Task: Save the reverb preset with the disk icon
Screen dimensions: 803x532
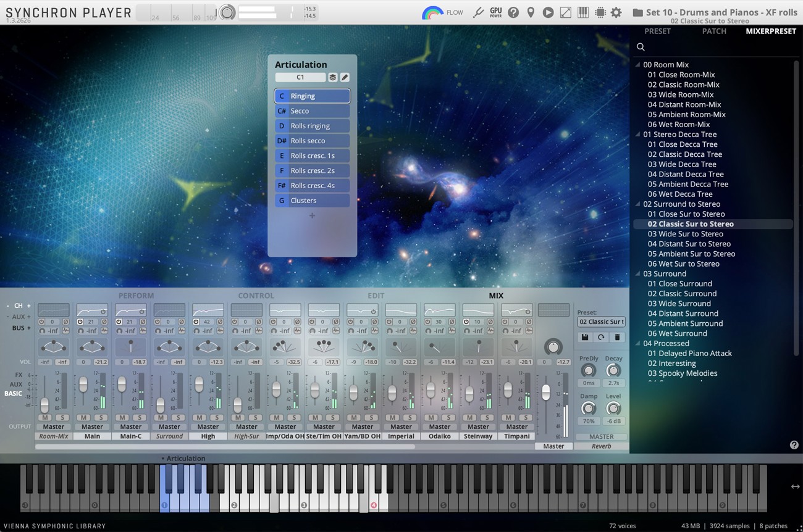Action: point(585,337)
